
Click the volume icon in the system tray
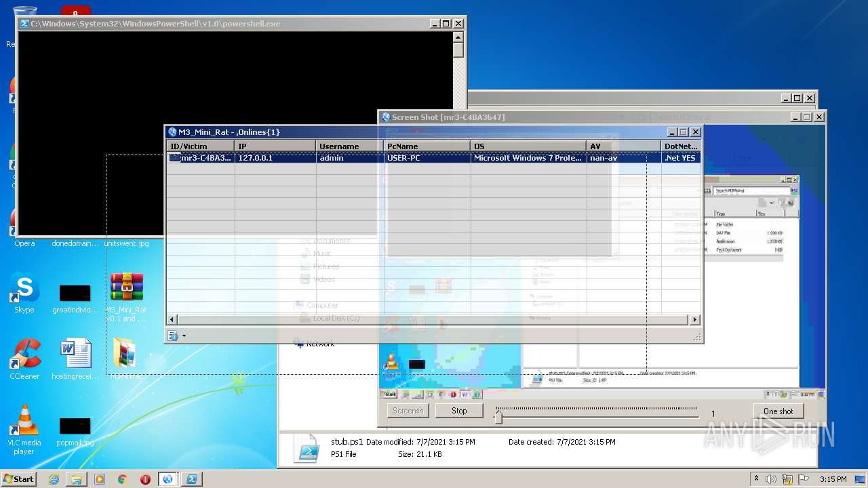pos(772,479)
